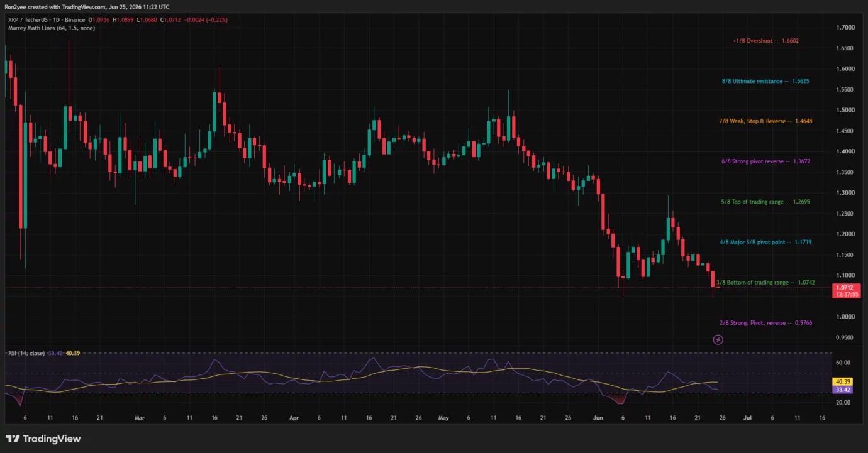Click the 0.9500 price axis label
Screen dimensions: 868x453
pyautogui.click(x=845, y=337)
